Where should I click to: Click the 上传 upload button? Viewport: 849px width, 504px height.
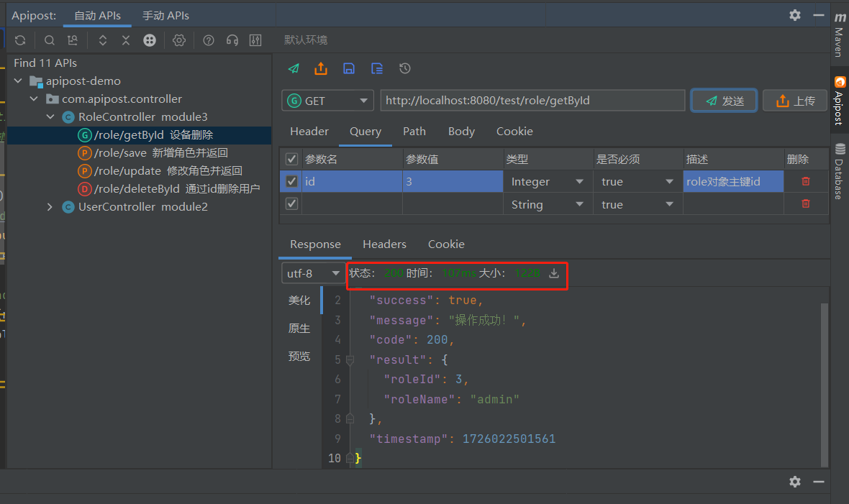tap(795, 101)
